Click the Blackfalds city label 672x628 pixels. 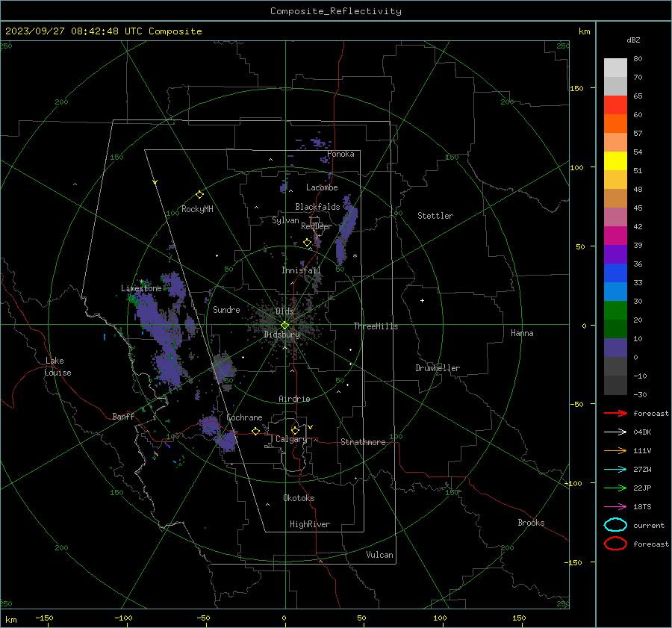pos(317,207)
